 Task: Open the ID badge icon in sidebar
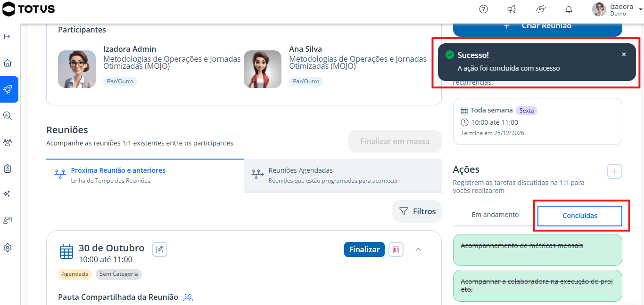pos(7,168)
